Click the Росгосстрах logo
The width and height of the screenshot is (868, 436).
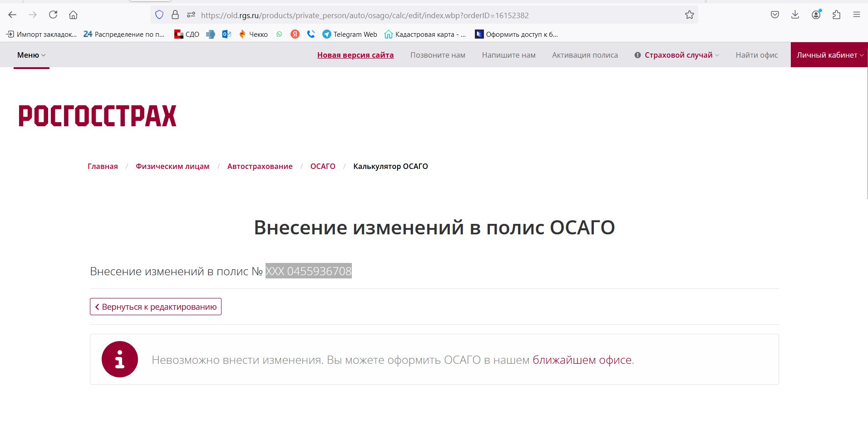[x=98, y=116]
